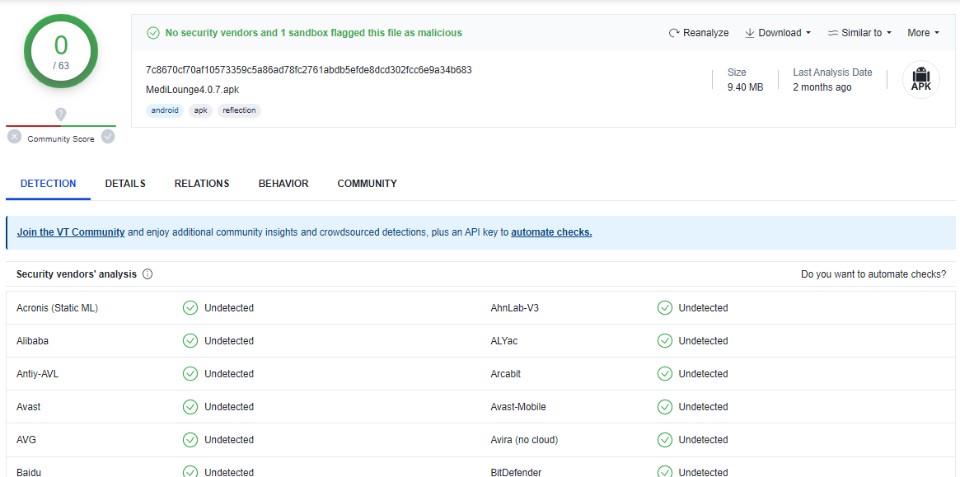
Task: Click the APK Android file type icon
Action: [921, 80]
